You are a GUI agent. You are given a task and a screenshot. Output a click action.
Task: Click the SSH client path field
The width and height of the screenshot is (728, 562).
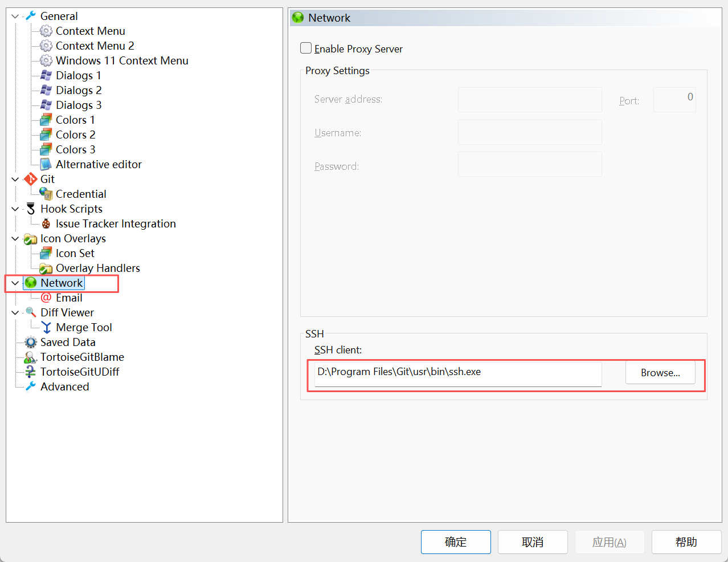(x=457, y=373)
